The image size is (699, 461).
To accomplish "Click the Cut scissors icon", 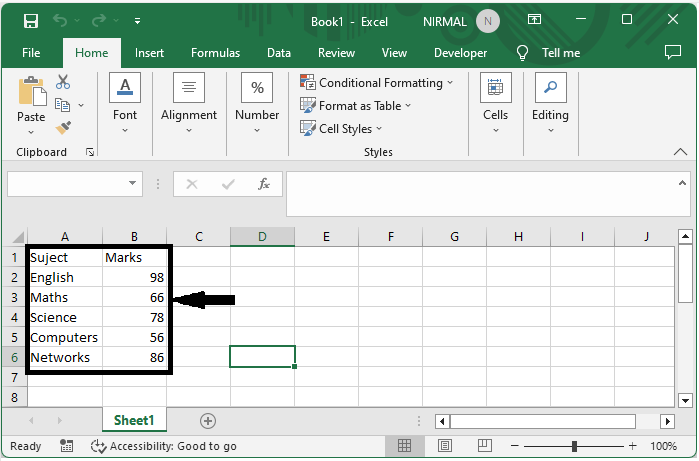I will (x=63, y=82).
